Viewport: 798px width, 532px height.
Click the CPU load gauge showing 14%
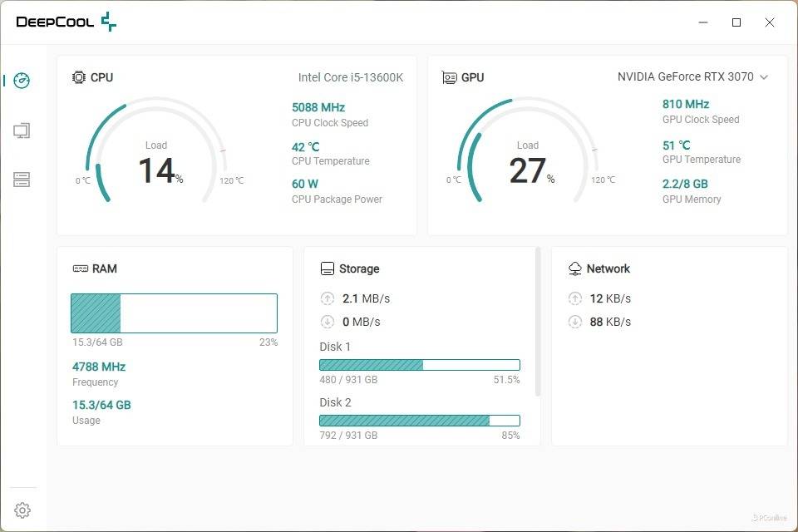[x=157, y=151]
